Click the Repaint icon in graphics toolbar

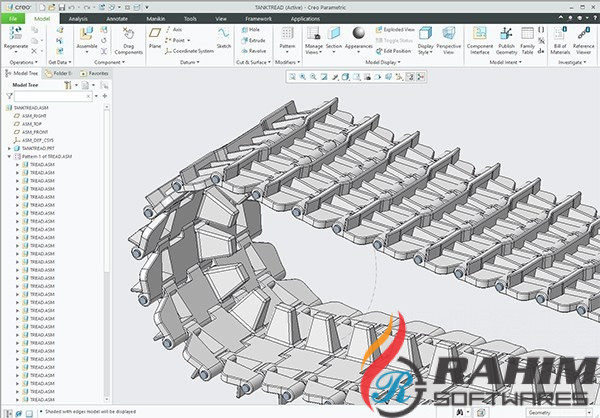[324, 77]
